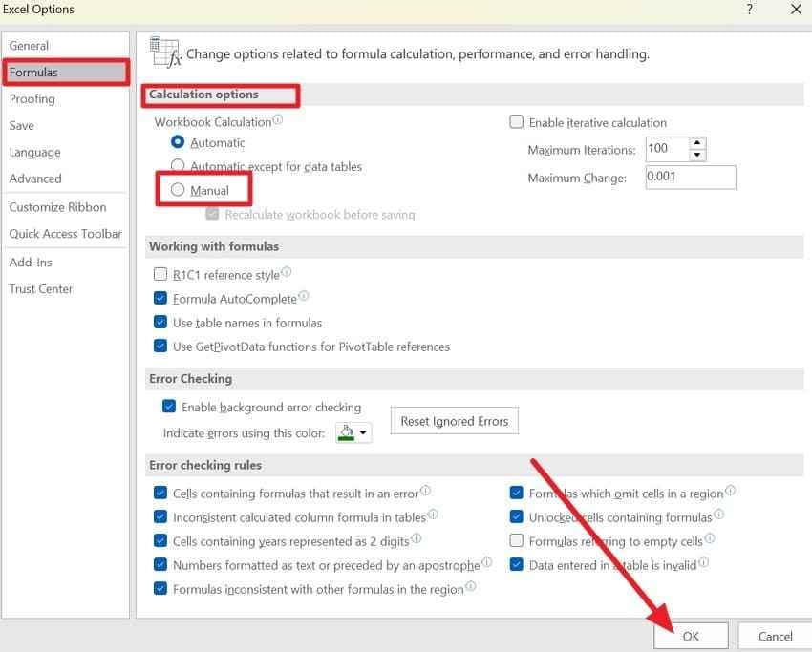Screen dimensions: 812x652
Task: Toggle data entered in table is invalid
Action: coord(516,564)
